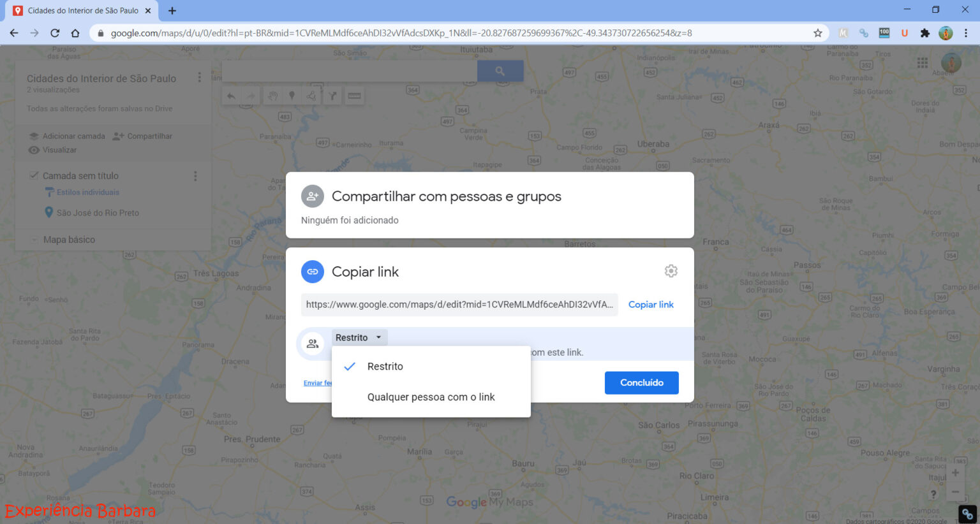Click the Copiar link button

(x=650, y=304)
